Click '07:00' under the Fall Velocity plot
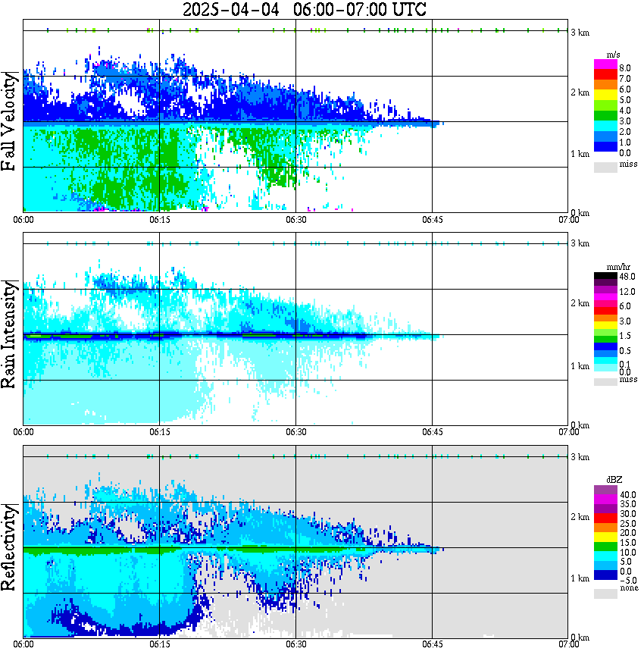This screenshot has width=644, height=658. click(568, 220)
